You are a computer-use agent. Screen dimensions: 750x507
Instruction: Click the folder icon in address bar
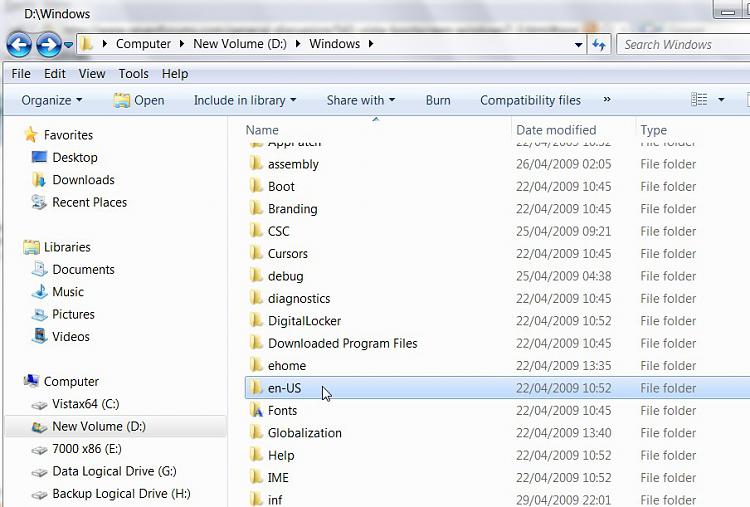click(x=86, y=44)
